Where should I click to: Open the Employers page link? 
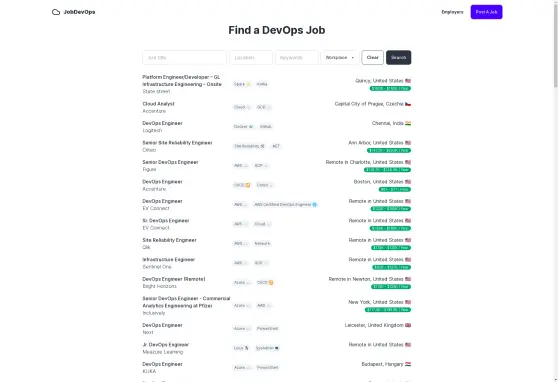coord(452,12)
